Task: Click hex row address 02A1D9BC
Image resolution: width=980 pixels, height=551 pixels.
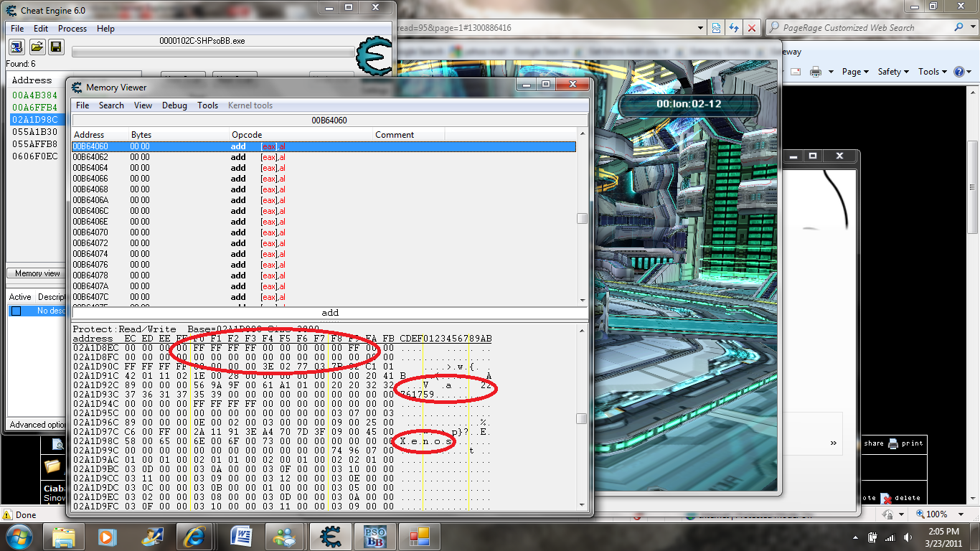Action: pyautogui.click(x=96, y=469)
